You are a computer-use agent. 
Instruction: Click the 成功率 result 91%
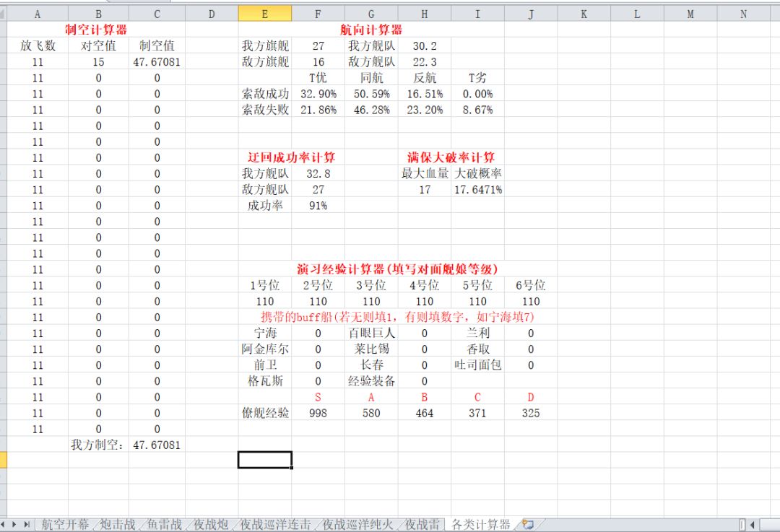point(318,205)
